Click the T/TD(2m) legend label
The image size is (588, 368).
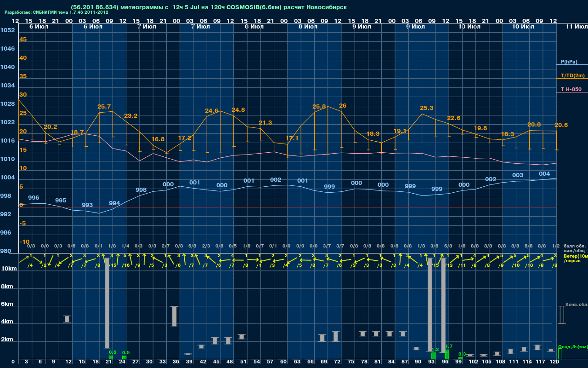pos(573,75)
